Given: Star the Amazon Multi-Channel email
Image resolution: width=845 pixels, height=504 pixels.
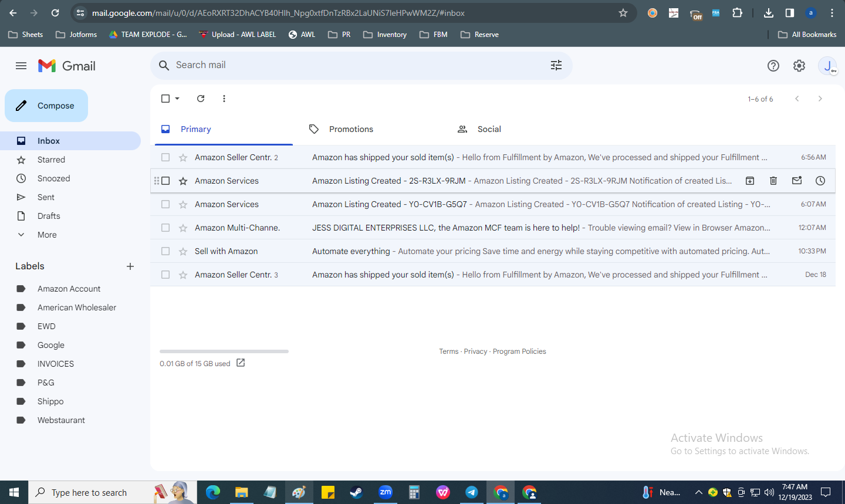Looking at the screenshot, I should coord(183,228).
